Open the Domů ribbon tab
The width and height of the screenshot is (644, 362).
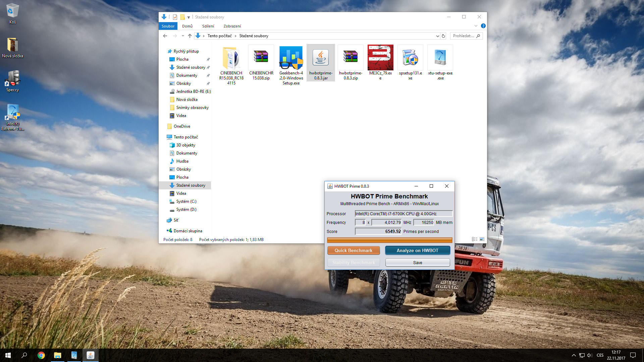click(187, 26)
